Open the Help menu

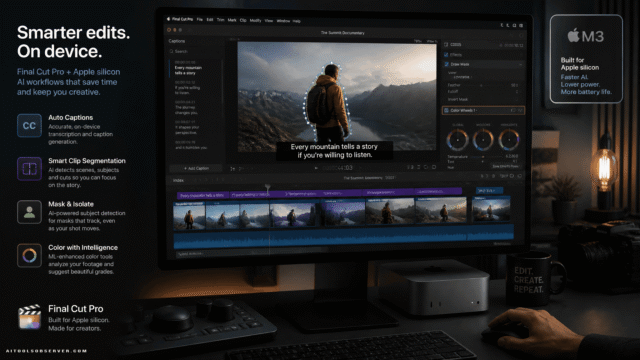tap(297, 21)
